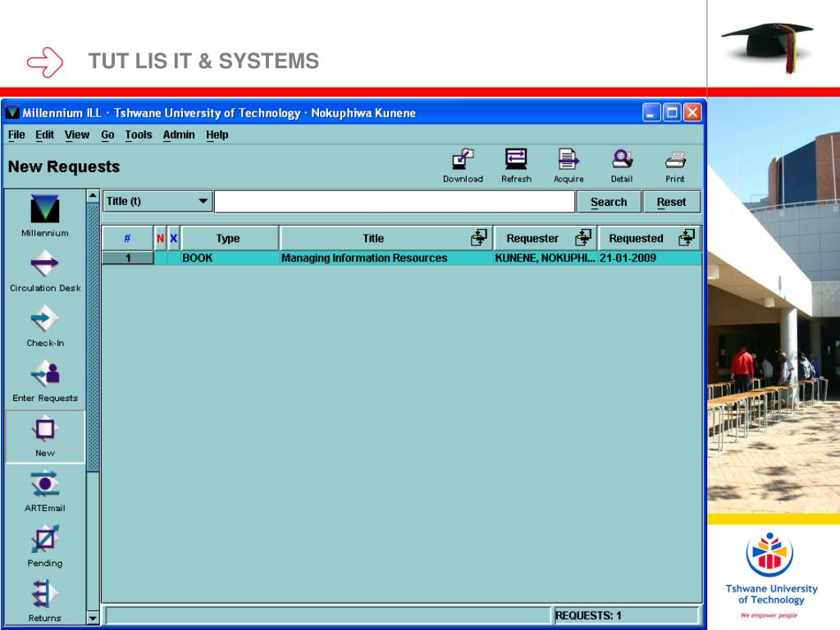Open Enter Requests in sidebar
Viewport: 840px width, 630px height.
(x=45, y=381)
